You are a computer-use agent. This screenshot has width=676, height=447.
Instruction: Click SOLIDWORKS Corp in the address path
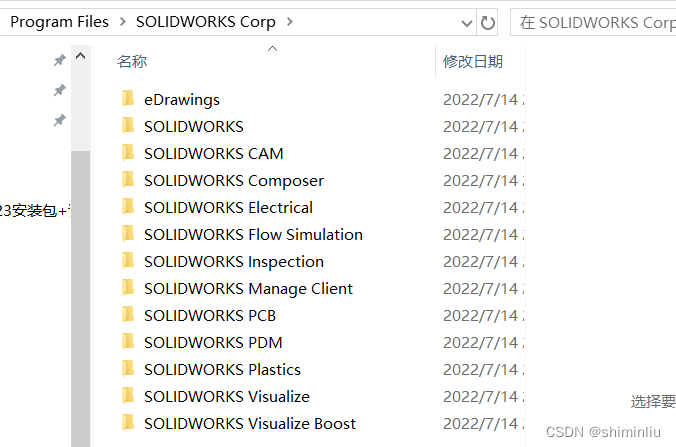206,22
